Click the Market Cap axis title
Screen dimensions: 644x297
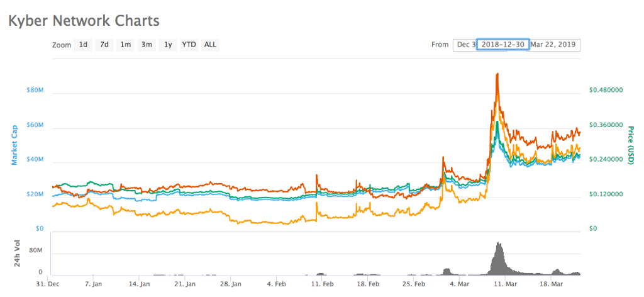coord(14,144)
